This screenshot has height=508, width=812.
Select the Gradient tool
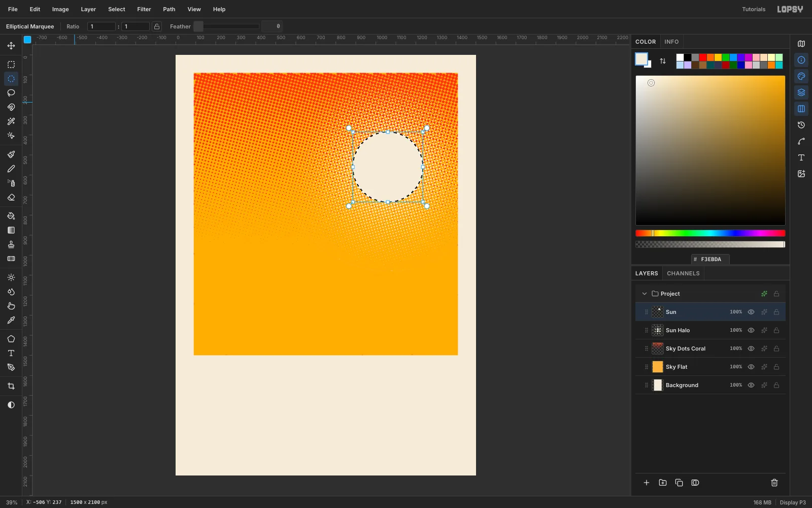point(11,230)
